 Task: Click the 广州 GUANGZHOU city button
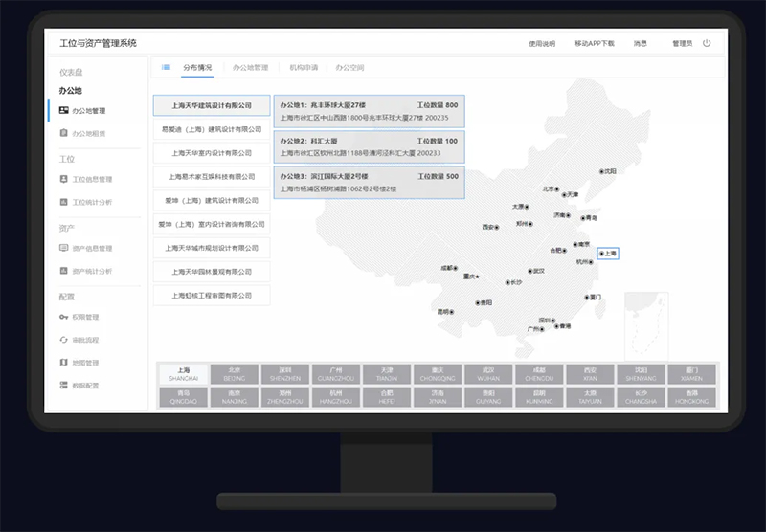[x=336, y=374]
